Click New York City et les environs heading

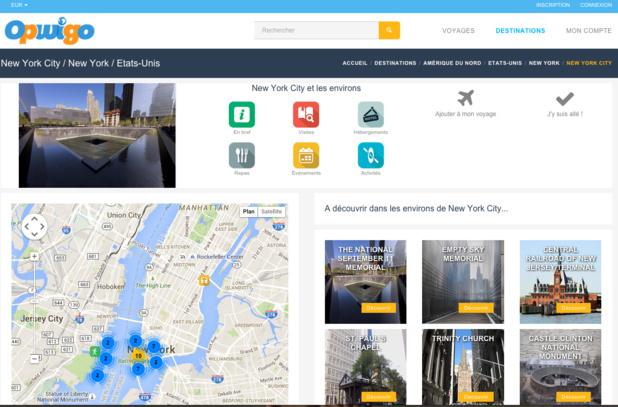(306, 88)
